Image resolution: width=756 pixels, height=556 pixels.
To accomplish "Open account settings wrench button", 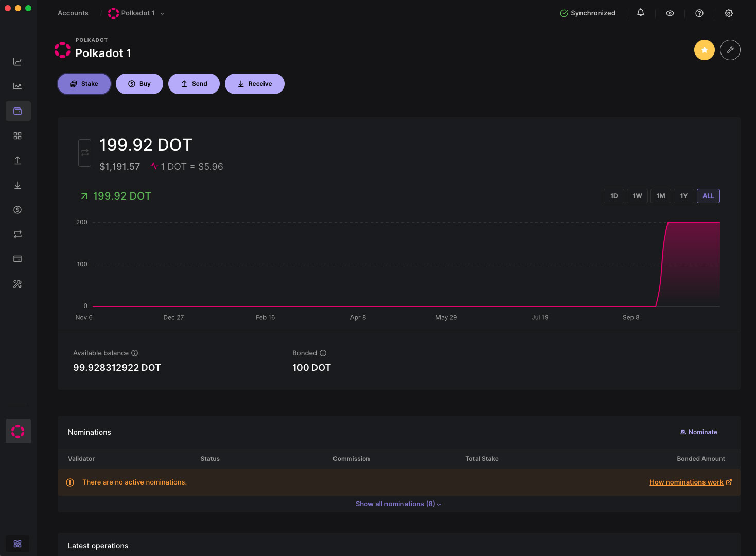I will click(x=730, y=50).
